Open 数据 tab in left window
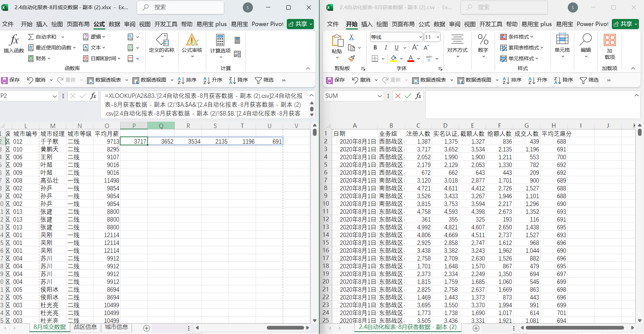644x334 pixels. click(114, 24)
